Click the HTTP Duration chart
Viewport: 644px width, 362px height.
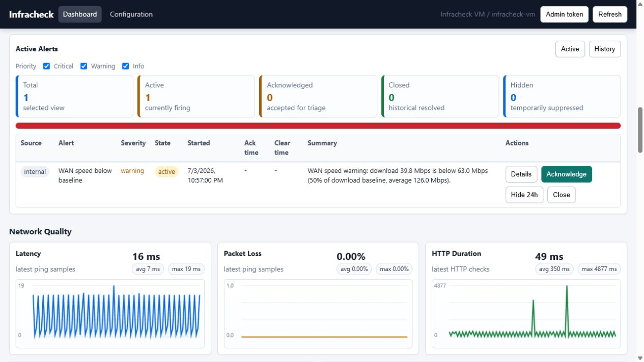[x=526, y=314]
